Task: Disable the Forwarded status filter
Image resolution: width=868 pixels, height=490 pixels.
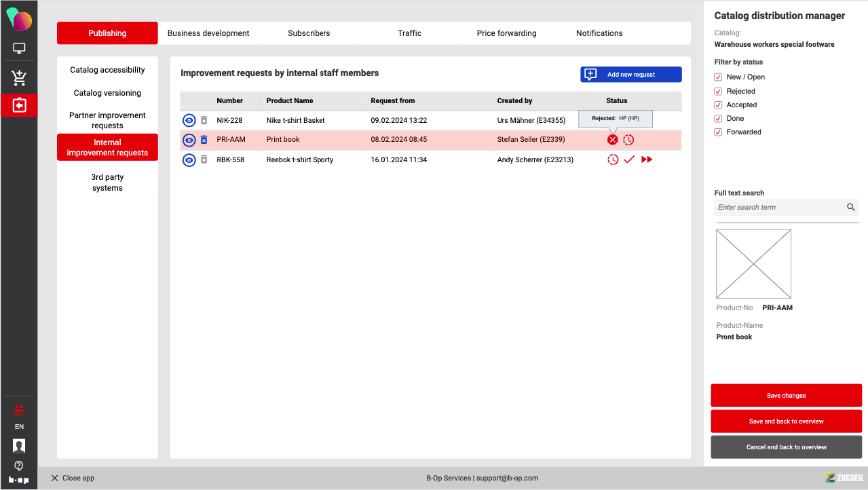Action: pos(718,132)
